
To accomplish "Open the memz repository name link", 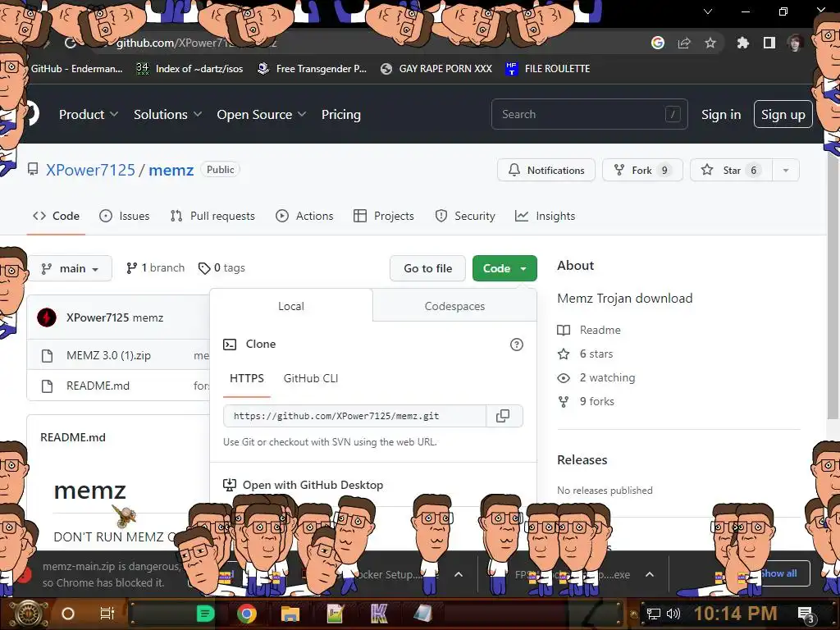I will 171,170.
